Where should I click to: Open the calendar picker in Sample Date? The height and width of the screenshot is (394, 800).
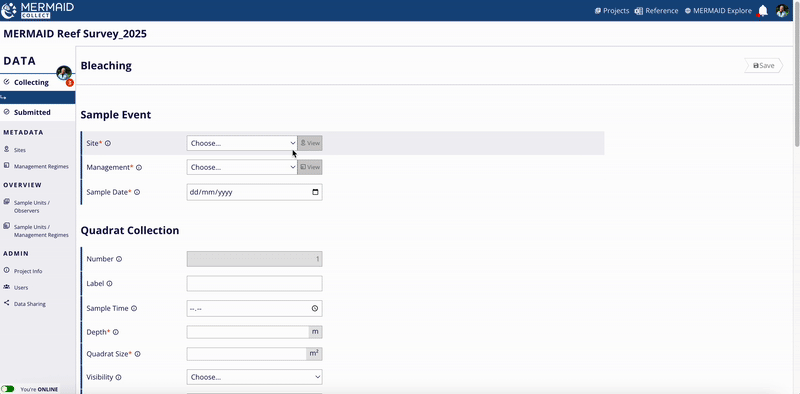click(x=315, y=192)
